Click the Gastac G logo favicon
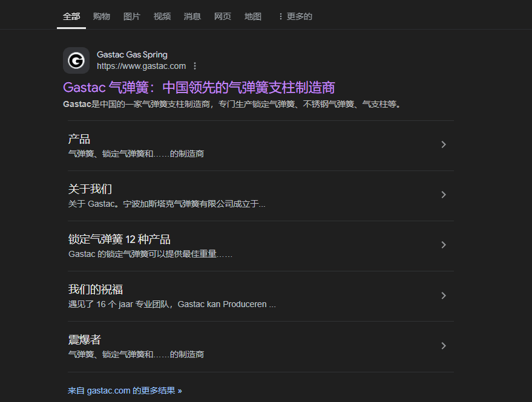Viewport: 532px width, 402px height. (76, 60)
